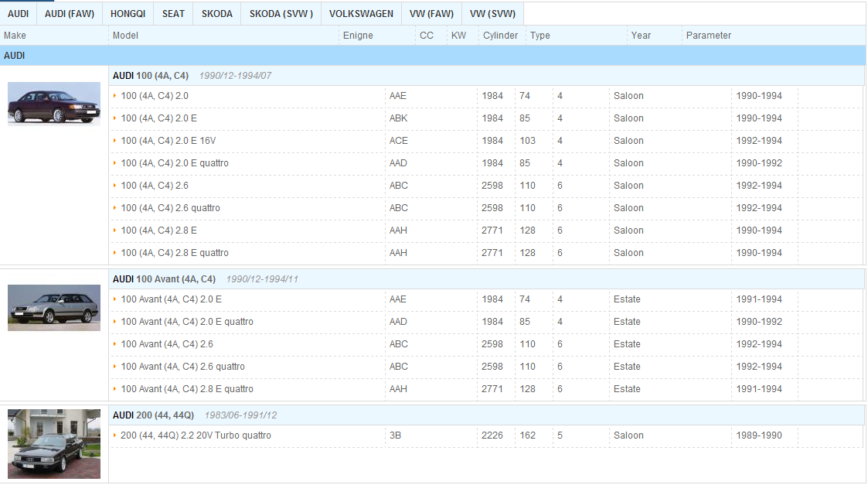868x485 pixels.
Task: Click power value 162
Action: 528,435
